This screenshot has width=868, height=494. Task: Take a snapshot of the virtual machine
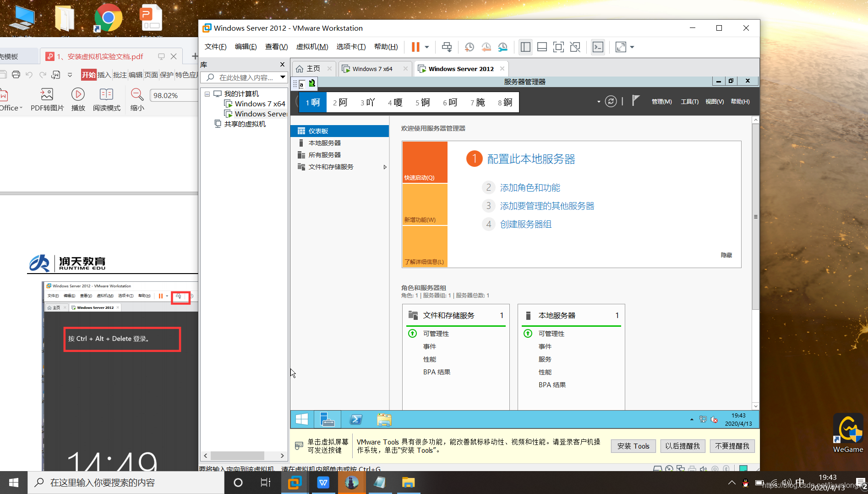tap(469, 47)
